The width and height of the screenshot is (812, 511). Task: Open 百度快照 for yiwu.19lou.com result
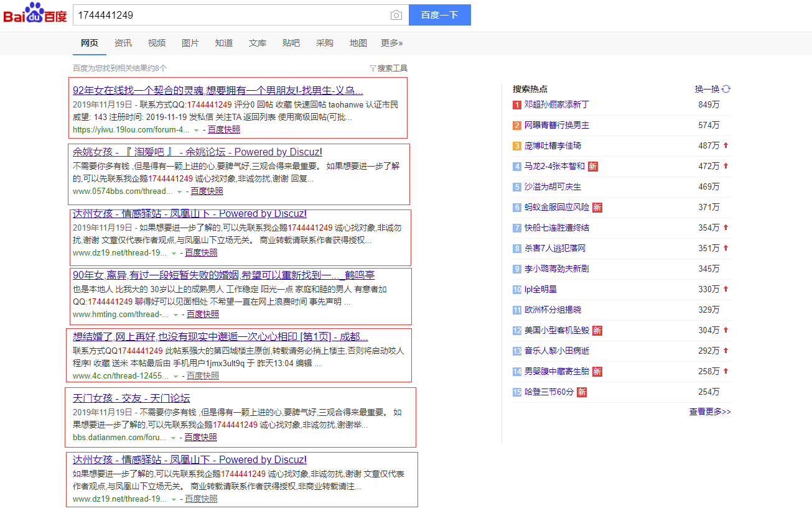click(224, 129)
